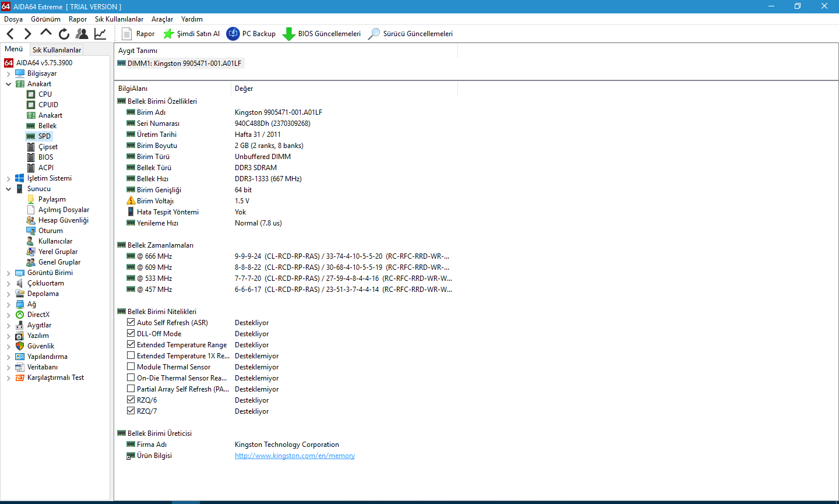Image resolution: width=839 pixels, height=504 pixels.
Task: Open the Araçlar menu
Action: 162,19
